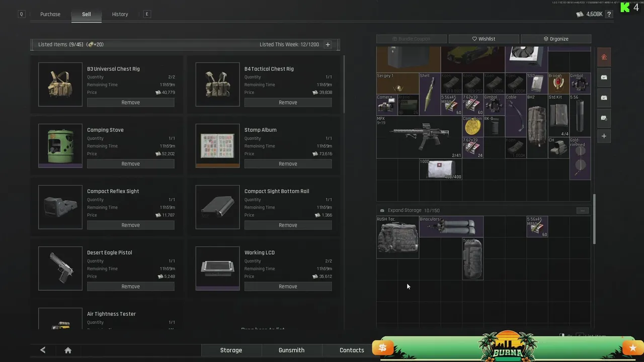
Task: Select the Std Kit 4/4 item
Action: pos(558,116)
